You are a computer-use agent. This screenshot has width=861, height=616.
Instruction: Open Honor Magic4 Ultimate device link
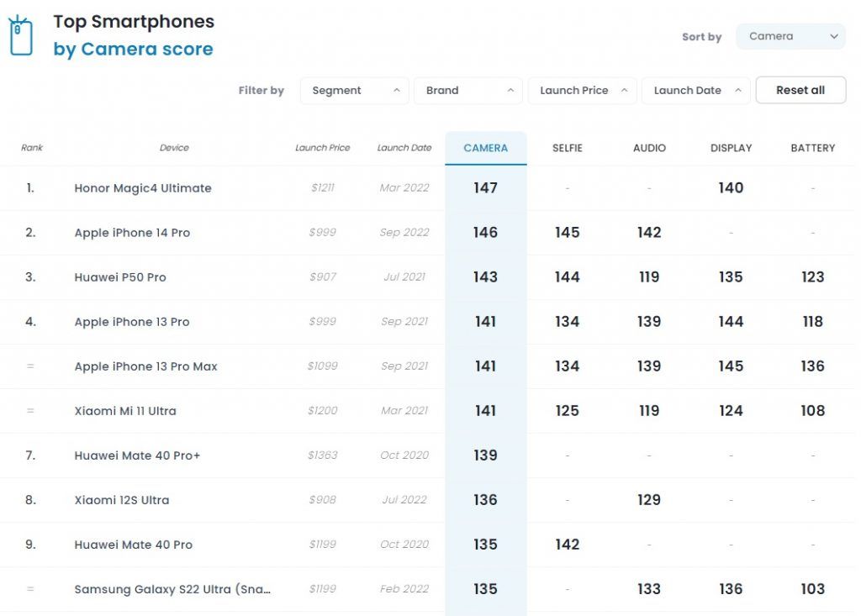tap(143, 188)
